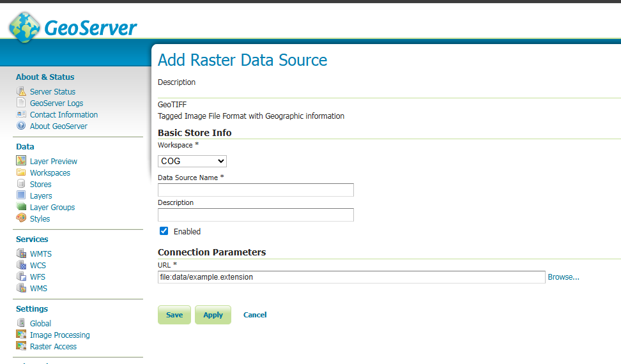This screenshot has height=364, width=621.
Task: Go to Contact Information page
Action: pyautogui.click(x=63, y=114)
